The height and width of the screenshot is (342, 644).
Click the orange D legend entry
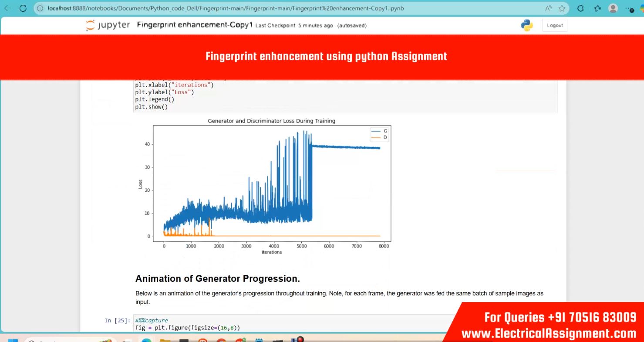[379, 138]
